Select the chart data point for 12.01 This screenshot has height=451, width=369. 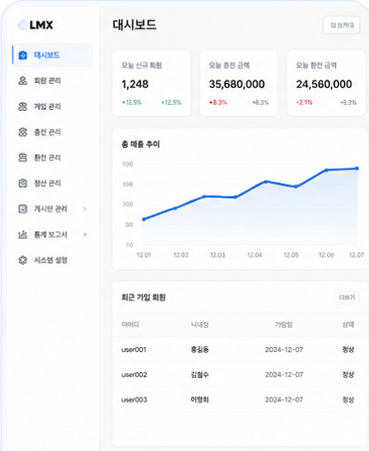[x=144, y=219]
